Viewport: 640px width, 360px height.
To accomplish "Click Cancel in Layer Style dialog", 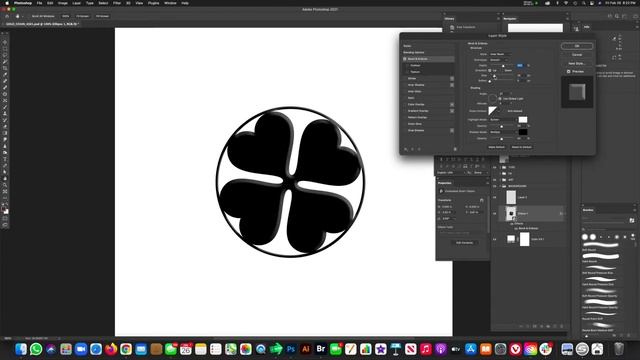I will point(577,55).
